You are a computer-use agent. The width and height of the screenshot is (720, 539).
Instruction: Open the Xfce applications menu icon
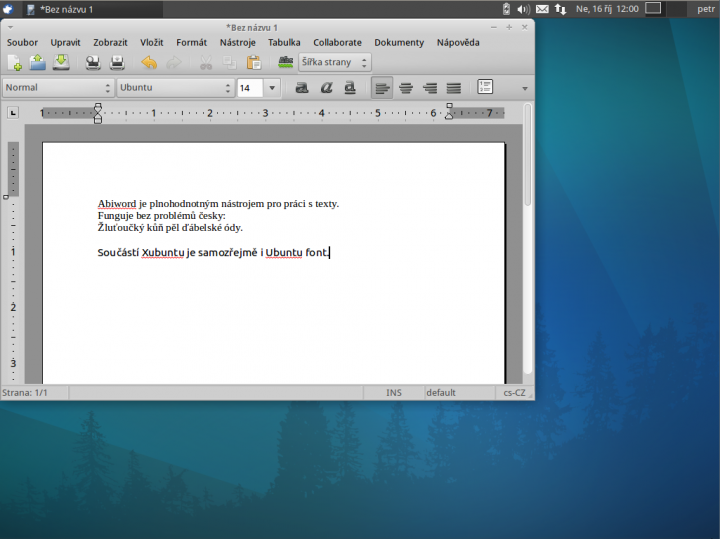(8, 9)
